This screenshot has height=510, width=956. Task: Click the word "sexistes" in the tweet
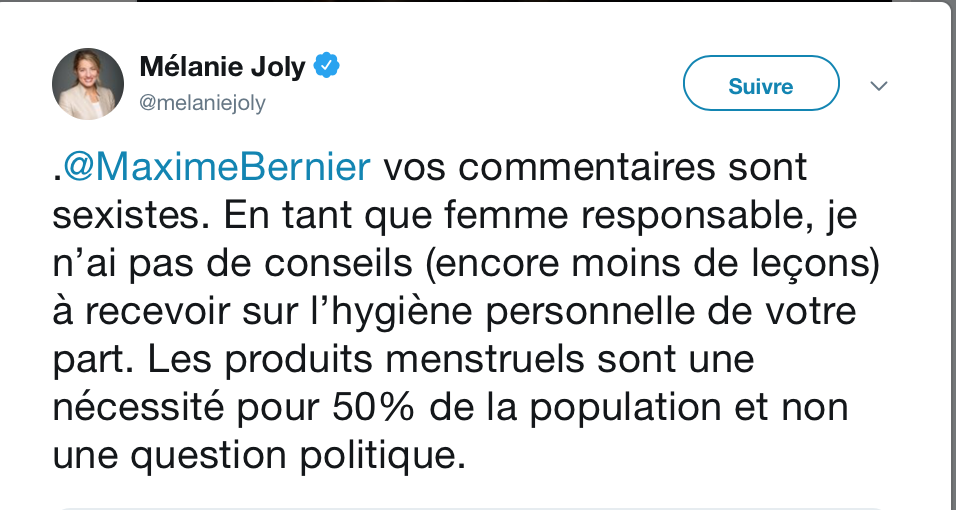[126, 215]
